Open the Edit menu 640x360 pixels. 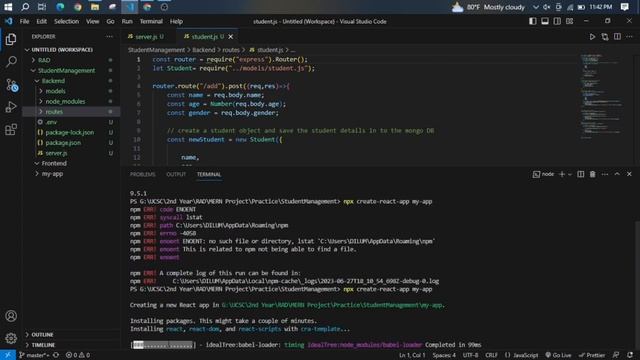42,21
